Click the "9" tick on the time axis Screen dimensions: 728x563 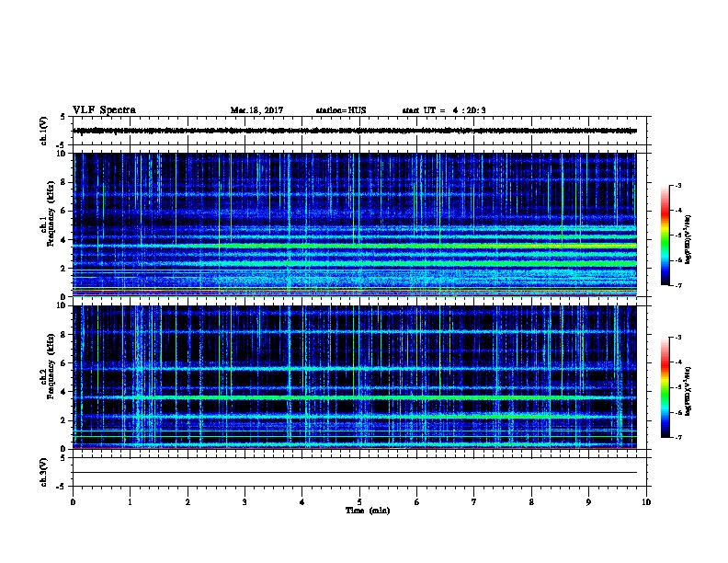point(588,501)
